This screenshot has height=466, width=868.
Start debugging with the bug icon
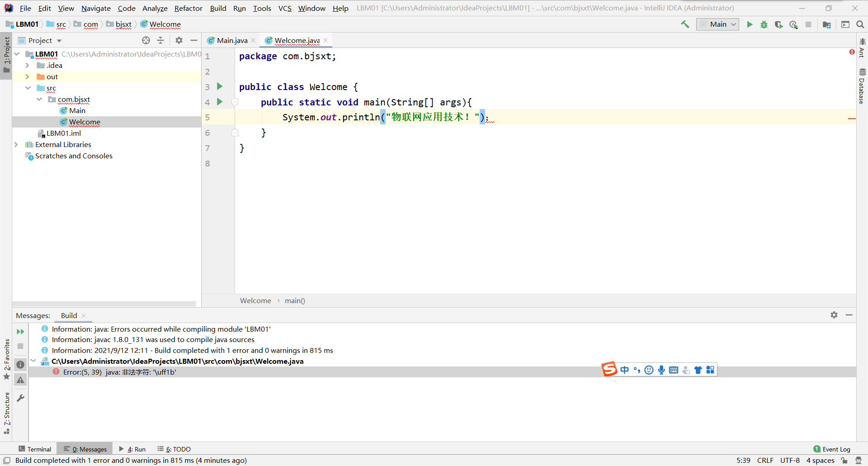point(764,24)
